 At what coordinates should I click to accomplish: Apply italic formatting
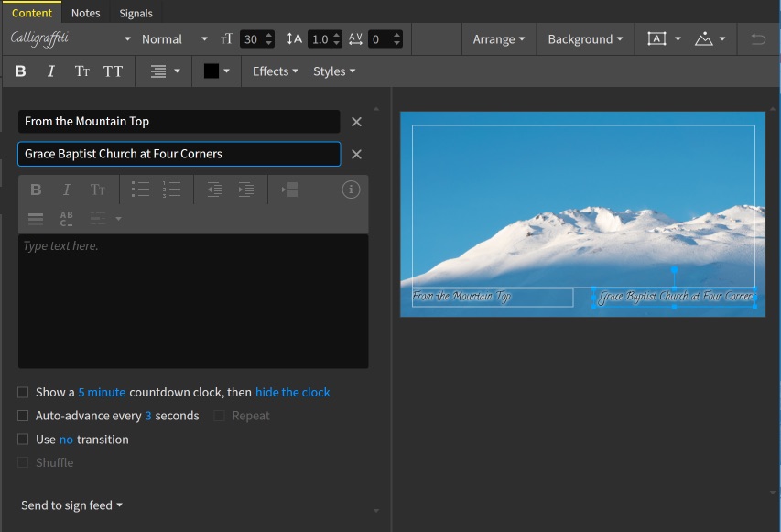(48, 71)
